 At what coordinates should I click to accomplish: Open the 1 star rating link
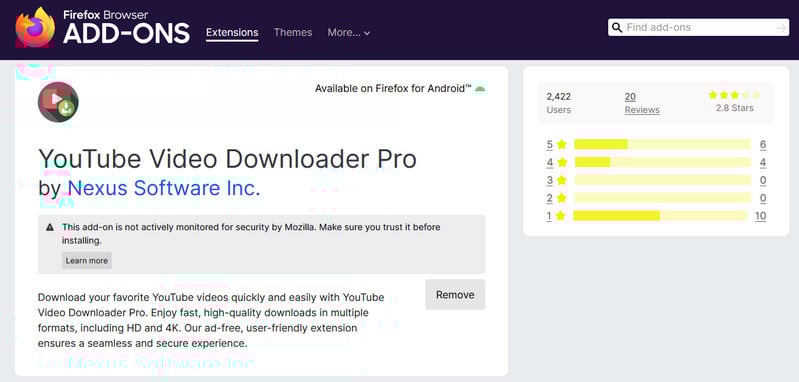click(549, 216)
